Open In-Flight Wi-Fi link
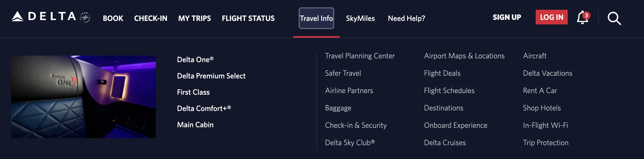The image size is (644, 159). pyautogui.click(x=545, y=125)
